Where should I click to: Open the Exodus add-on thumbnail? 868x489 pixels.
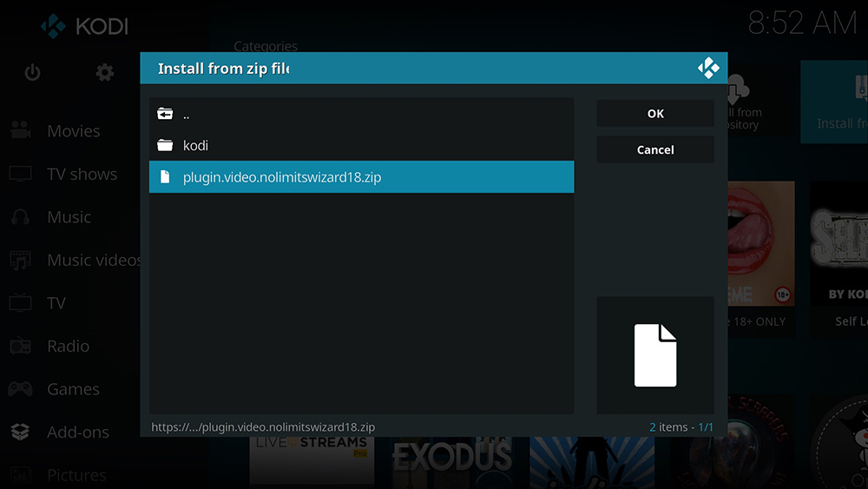pyautogui.click(x=453, y=462)
